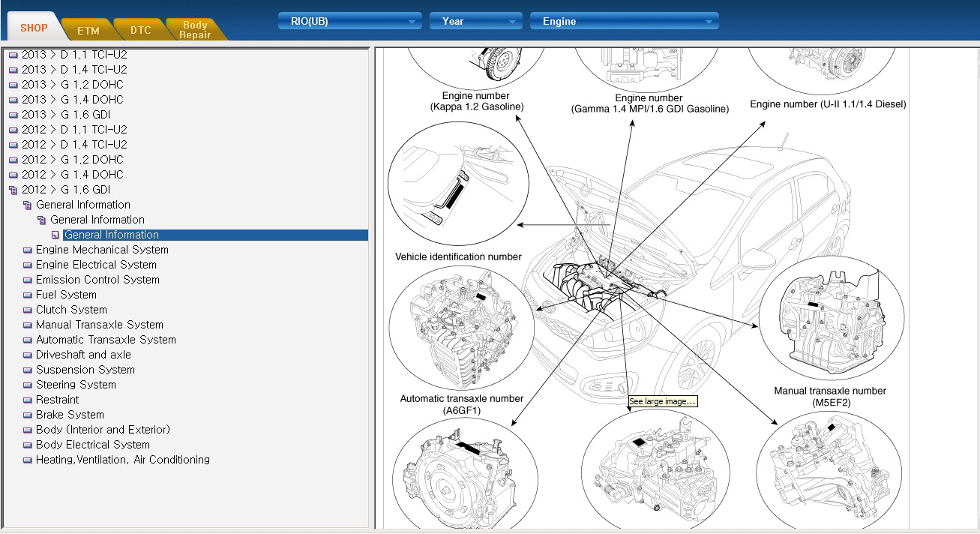Screen dimensions: 980x534
Task: Select 2012 > G 1.4 DOHC tree entry
Action: pos(72,175)
